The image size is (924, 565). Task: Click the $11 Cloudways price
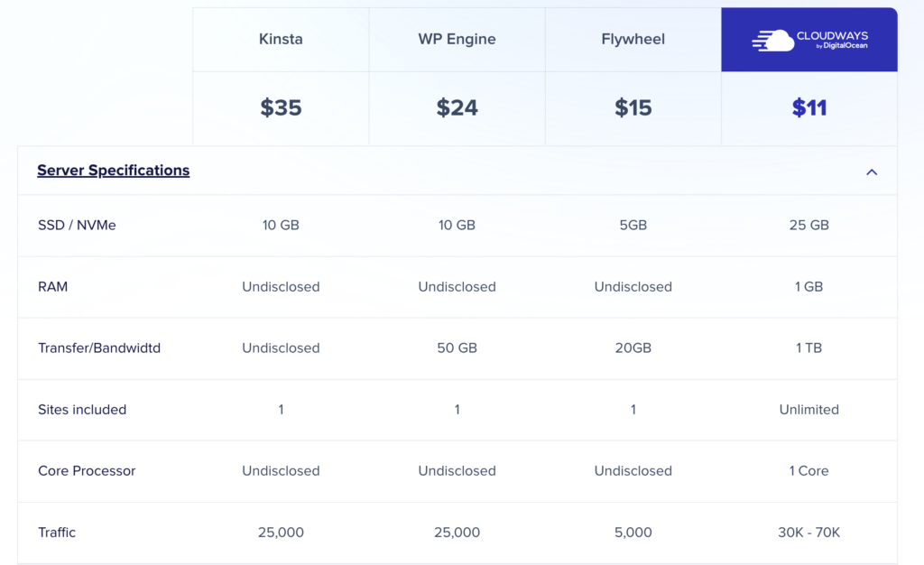[809, 108]
